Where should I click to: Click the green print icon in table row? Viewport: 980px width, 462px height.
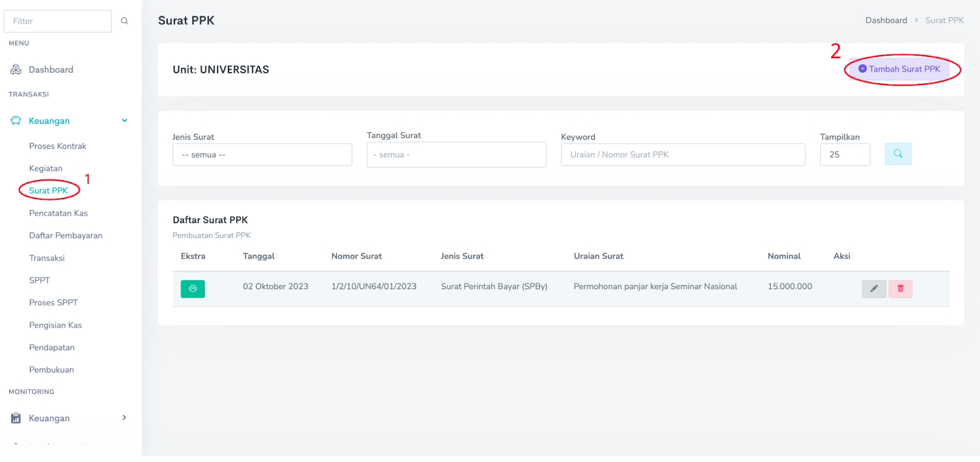click(x=192, y=289)
